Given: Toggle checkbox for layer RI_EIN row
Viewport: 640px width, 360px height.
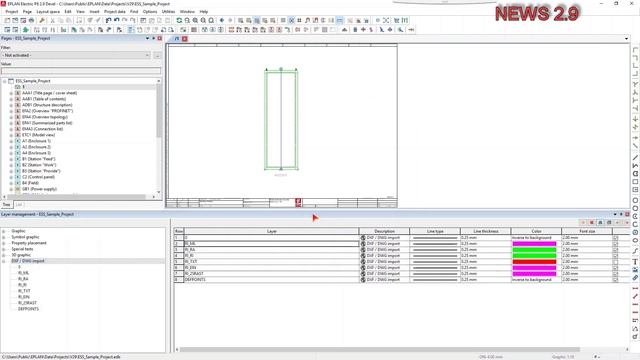Looking at the screenshot, I should tap(616, 267).
